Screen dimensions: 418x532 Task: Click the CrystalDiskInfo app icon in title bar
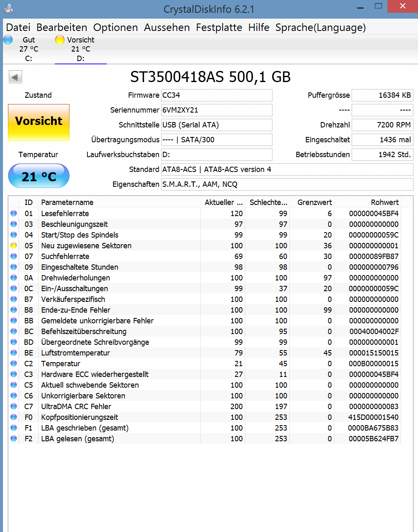point(8,8)
